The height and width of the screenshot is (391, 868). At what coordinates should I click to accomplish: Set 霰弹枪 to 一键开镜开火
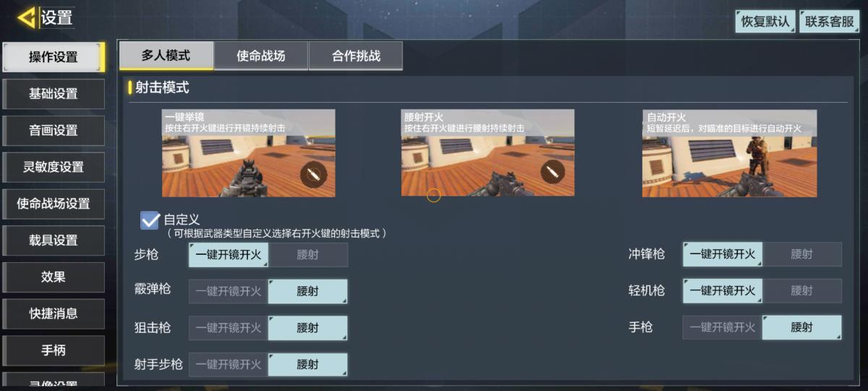point(229,291)
